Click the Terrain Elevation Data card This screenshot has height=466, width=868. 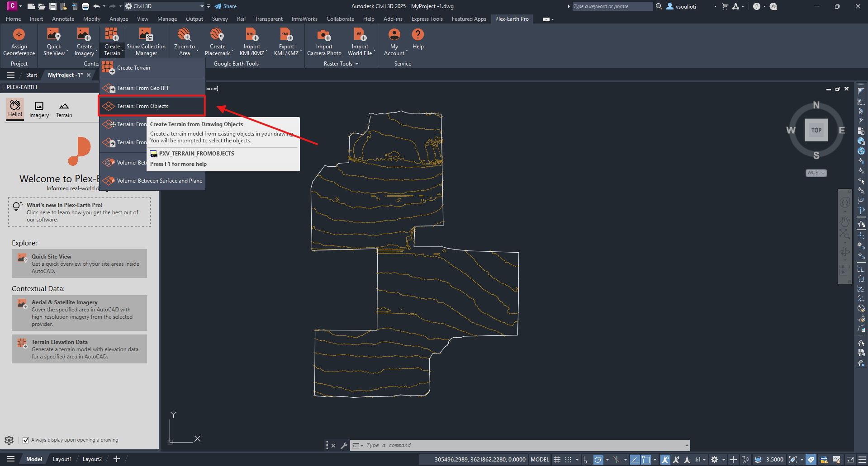click(79, 349)
